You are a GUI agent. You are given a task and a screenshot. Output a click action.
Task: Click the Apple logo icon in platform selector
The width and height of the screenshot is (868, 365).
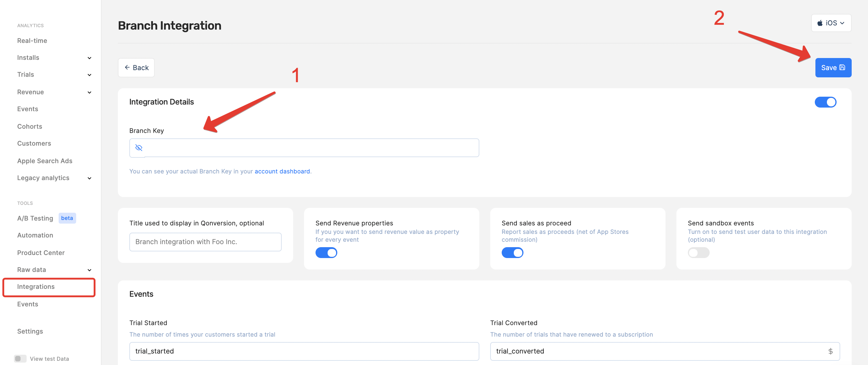(x=820, y=23)
